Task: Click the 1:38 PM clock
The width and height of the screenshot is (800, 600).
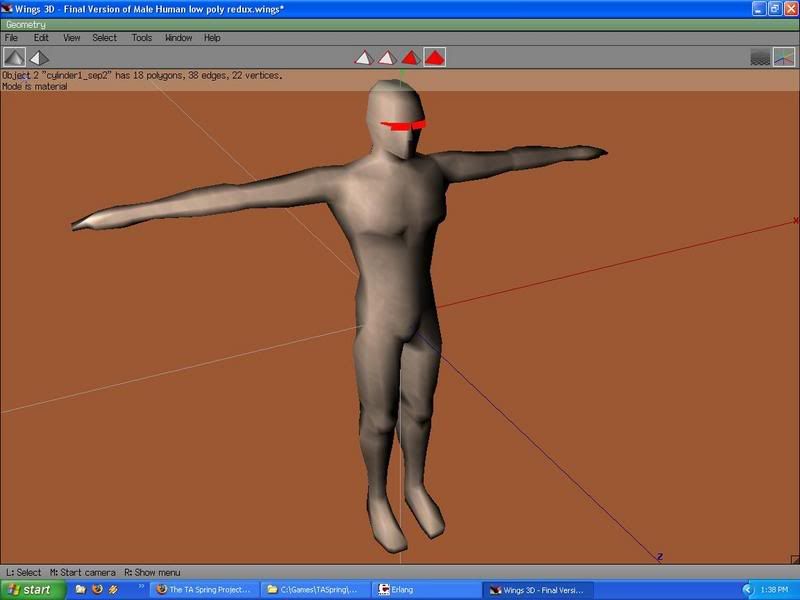Action: (774, 590)
